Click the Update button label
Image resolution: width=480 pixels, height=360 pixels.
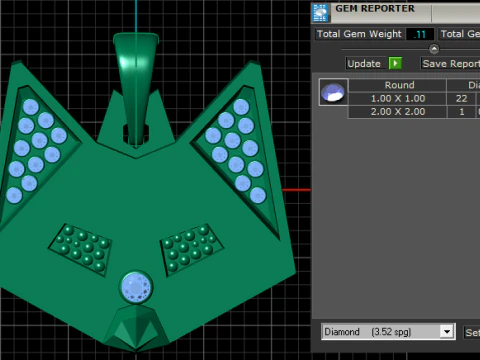(364, 63)
